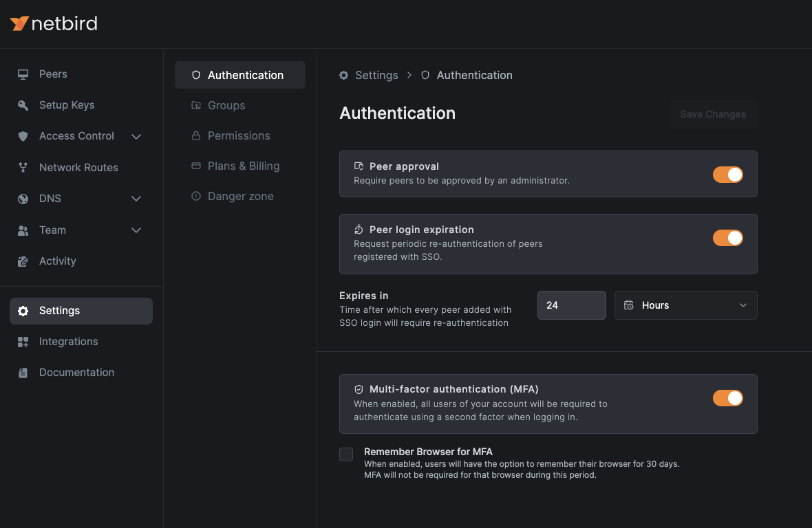This screenshot has width=812, height=528.
Task: Expand the Team section chevron
Action: click(136, 230)
